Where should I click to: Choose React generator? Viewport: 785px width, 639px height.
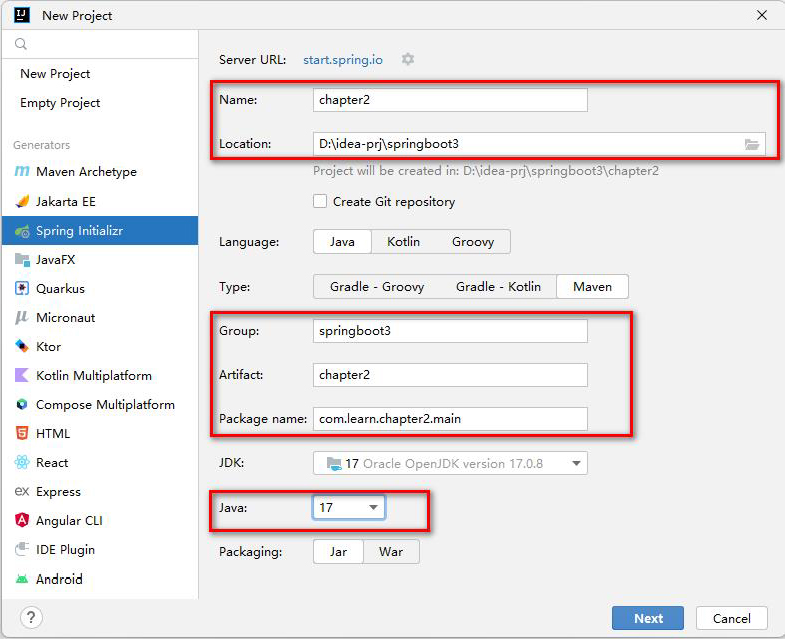[100, 462]
